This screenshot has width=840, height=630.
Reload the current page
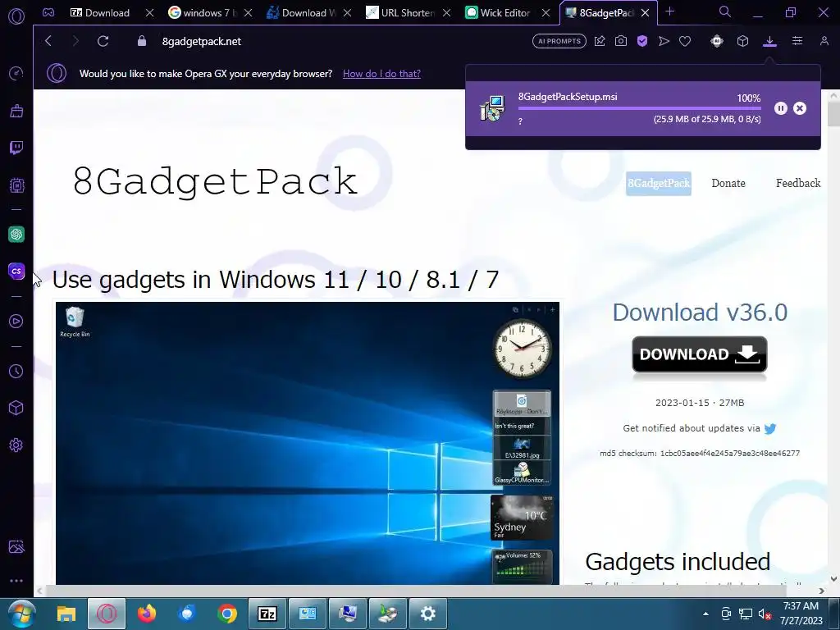point(103,41)
